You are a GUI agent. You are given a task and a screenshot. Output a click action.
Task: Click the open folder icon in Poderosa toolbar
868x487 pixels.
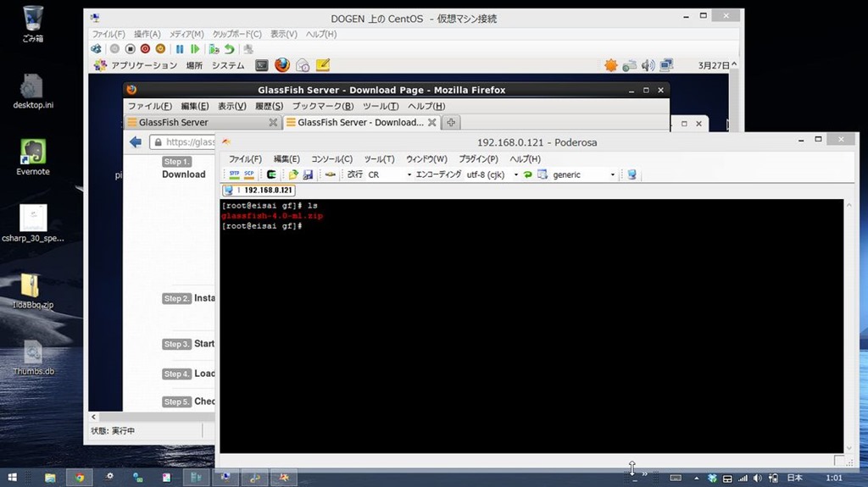(293, 174)
